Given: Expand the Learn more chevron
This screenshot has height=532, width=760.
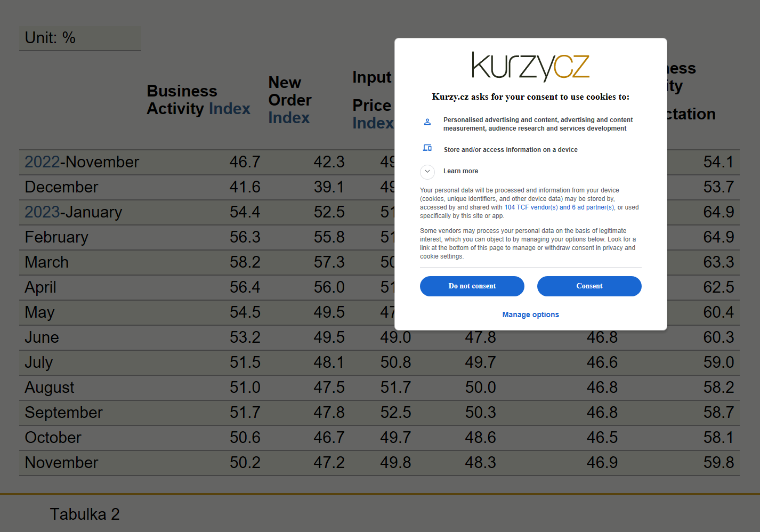Looking at the screenshot, I should (x=427, y=172).
